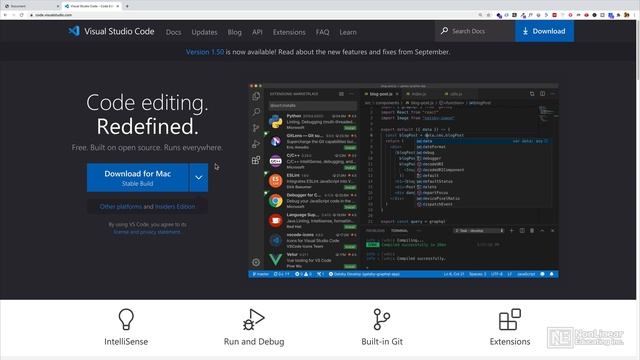Open the Updates navigation item
The image size is (640, 360).
click(204, 32)
